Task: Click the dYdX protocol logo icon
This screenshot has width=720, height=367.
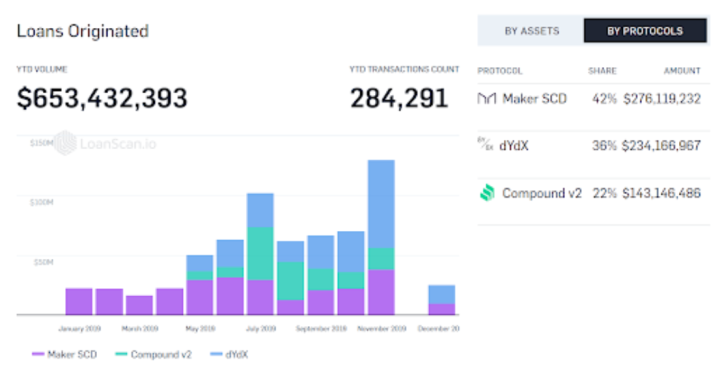Action: click(485, 144)
